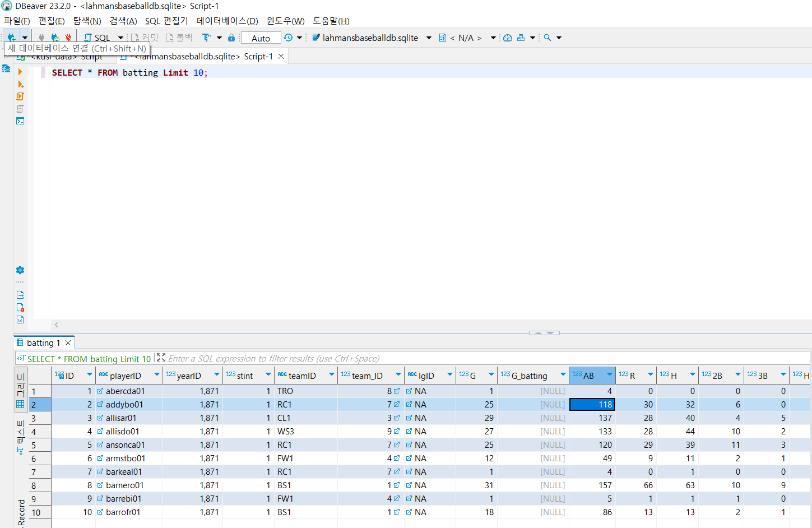812x528 pixels.
Task: Click the show output panel icon
Action: (x=20, y=295)
